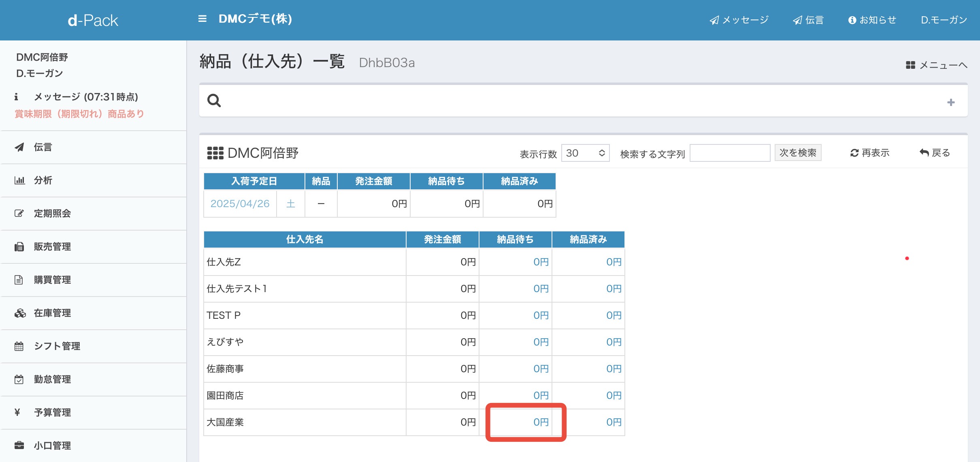Click the 分析 bar chart icon
This screenshot has width=980, height=462.
(19, 180)
